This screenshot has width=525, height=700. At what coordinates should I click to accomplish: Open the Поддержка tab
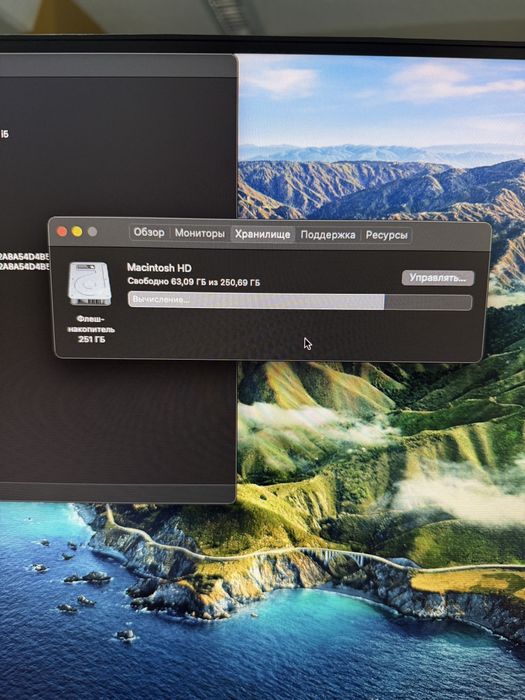[328, 235]
